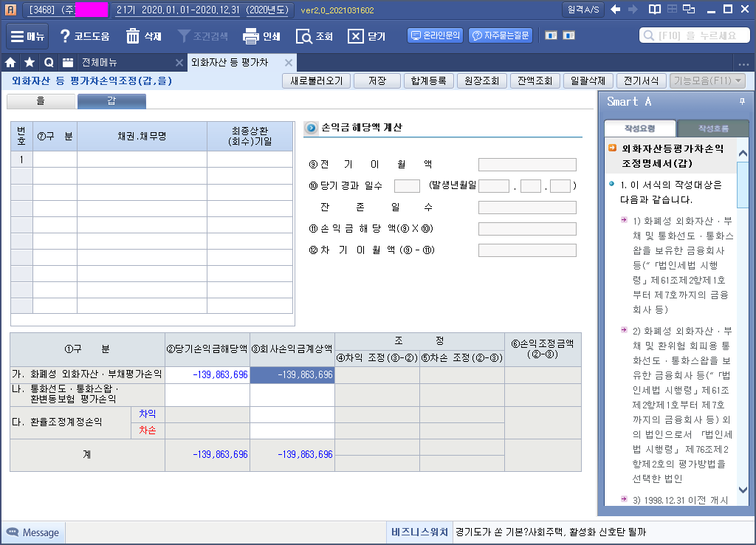Screen dimensions: 756x545
Task: Click 새로불러오기 button
Action: pyautogui.click(x=316, y=80)
